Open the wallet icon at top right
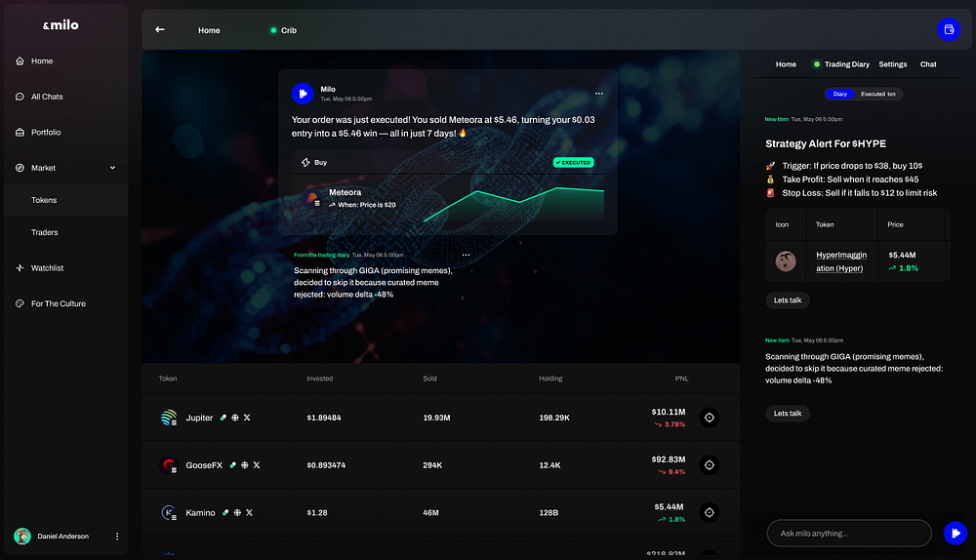976x560 pixels. click(x=948, y=29)
